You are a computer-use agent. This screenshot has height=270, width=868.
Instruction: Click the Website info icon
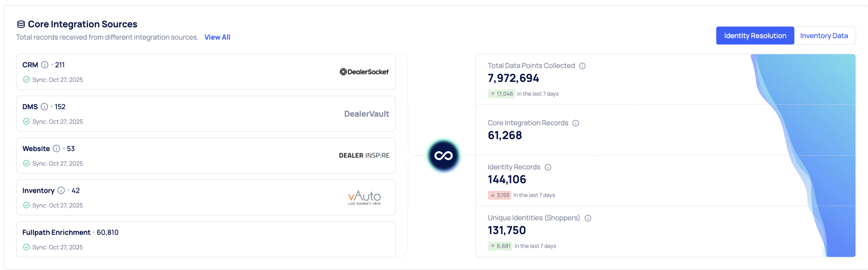click(56, 148)
